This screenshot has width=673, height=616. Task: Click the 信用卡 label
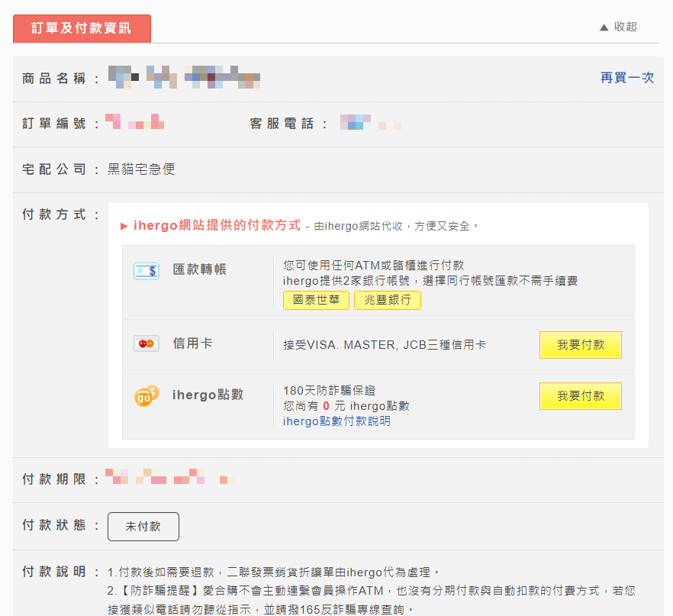(x=193, y=343)
